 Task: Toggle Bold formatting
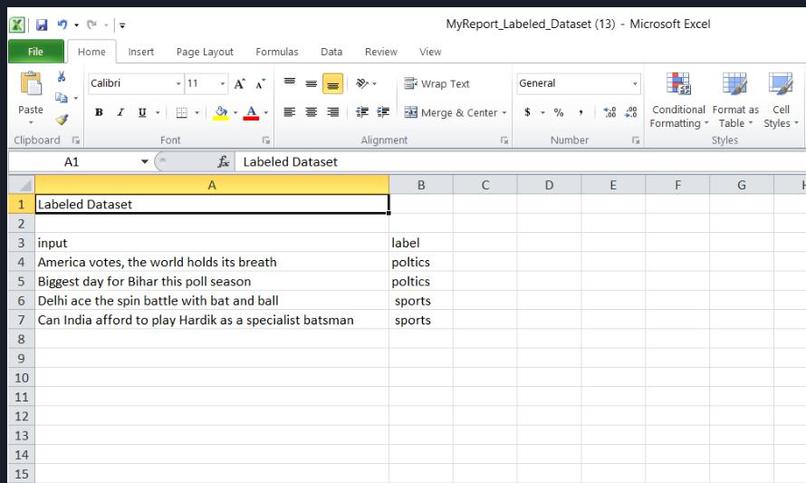[x=99, y=113]
